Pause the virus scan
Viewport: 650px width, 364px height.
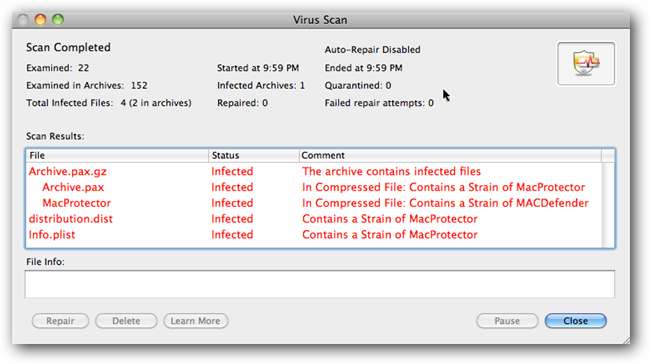[x=507, y=321]
